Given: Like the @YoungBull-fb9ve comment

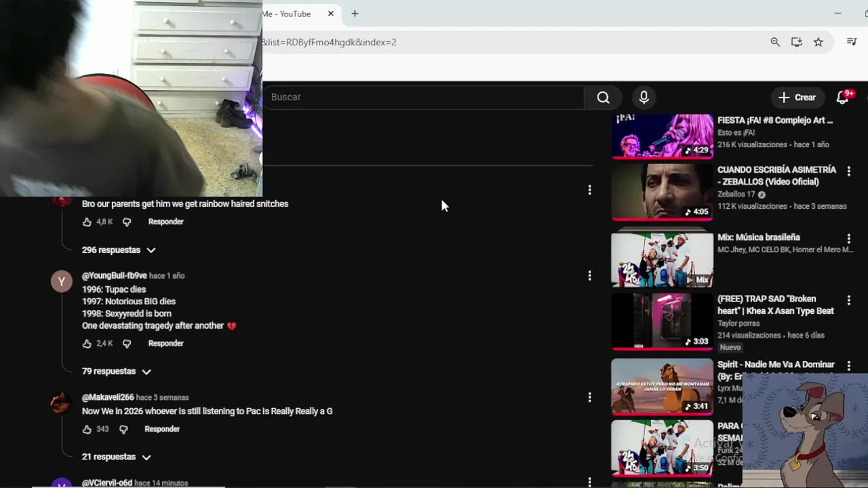Looking at the screenshot, I should pyautogui.click(x=87, y=344).
